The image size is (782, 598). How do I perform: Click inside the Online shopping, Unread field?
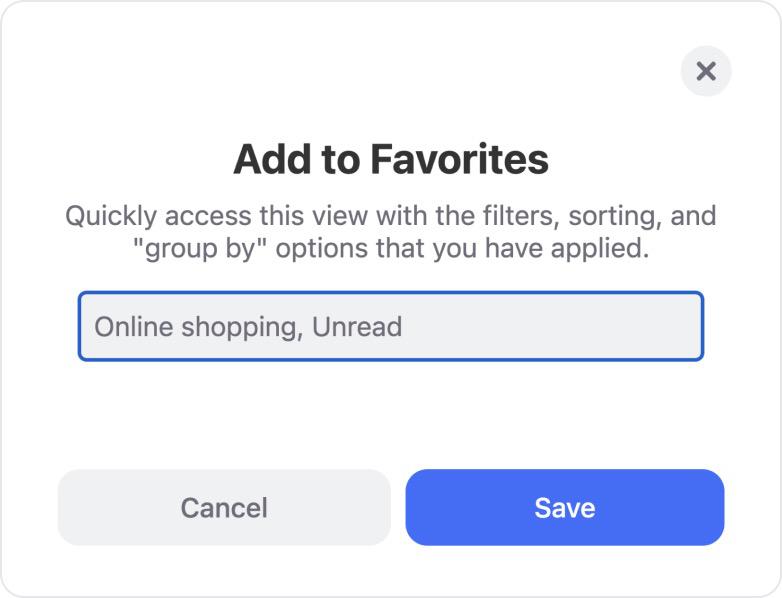click(391, 326)
